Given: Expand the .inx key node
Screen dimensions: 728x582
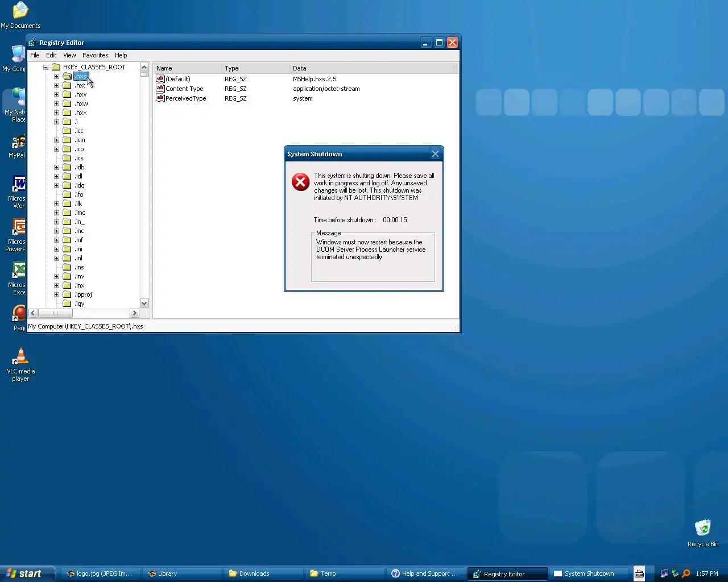Looking at the screenshot, I should (56, 285).
